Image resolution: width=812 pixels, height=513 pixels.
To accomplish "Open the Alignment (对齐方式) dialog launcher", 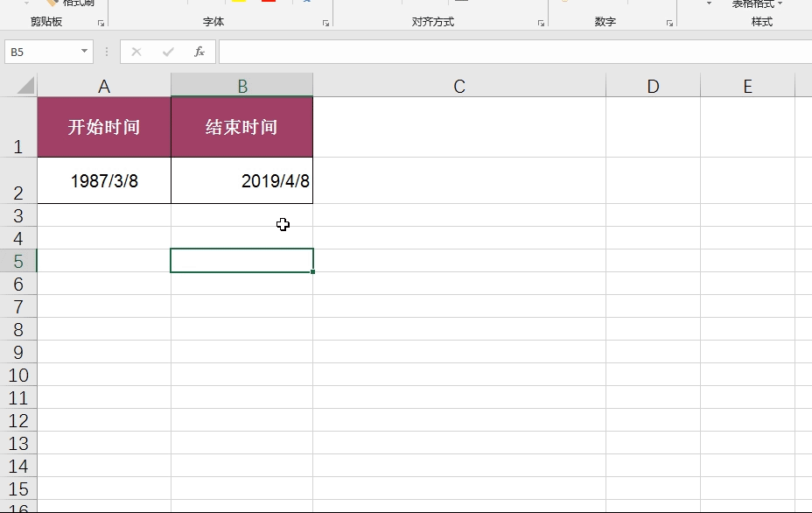I will coord(542,24).
